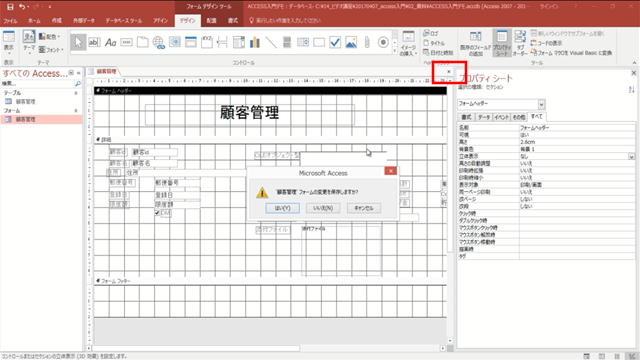This screenshot has width=640, height=360.
Task: Click the Undo arrow in title bar
Action: click(22, 7)
